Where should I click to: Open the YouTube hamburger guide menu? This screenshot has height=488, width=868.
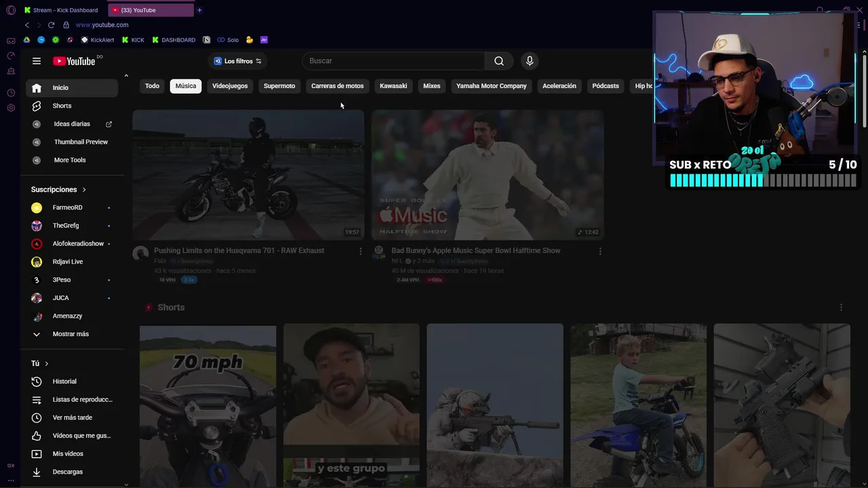click(x=37, y=61)
